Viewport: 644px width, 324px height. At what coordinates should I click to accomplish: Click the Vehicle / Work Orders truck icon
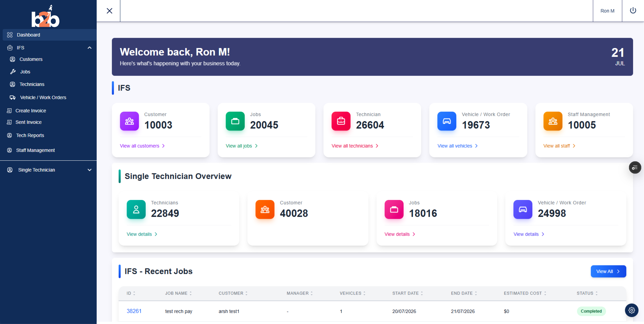pyautogui.click(x=13, y=97)
